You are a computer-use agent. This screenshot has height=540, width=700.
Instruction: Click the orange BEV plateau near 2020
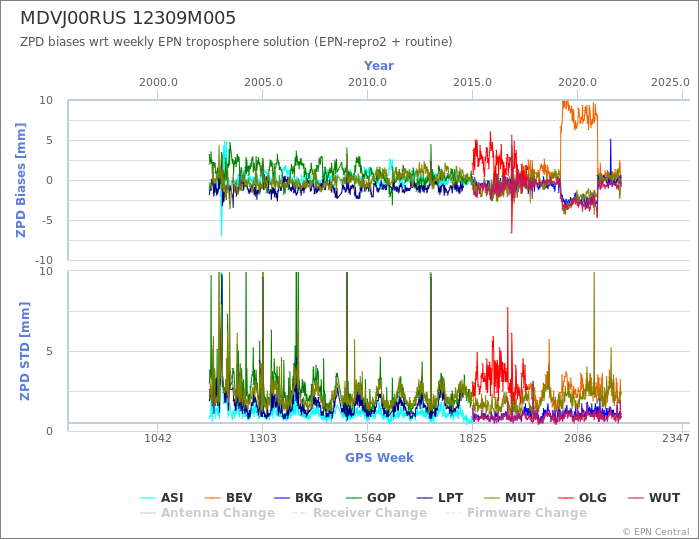[x=579, y=115]
